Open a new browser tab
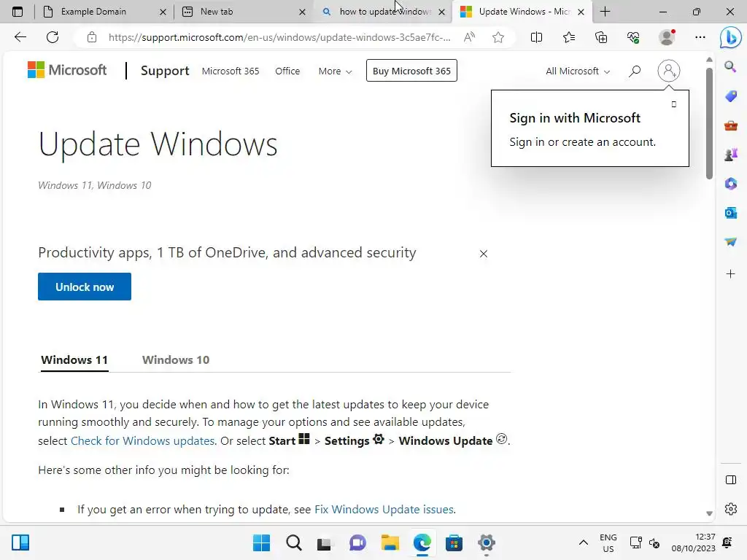Image resolution: width=747 pixels, height=560 pixels. pos(605,12)
